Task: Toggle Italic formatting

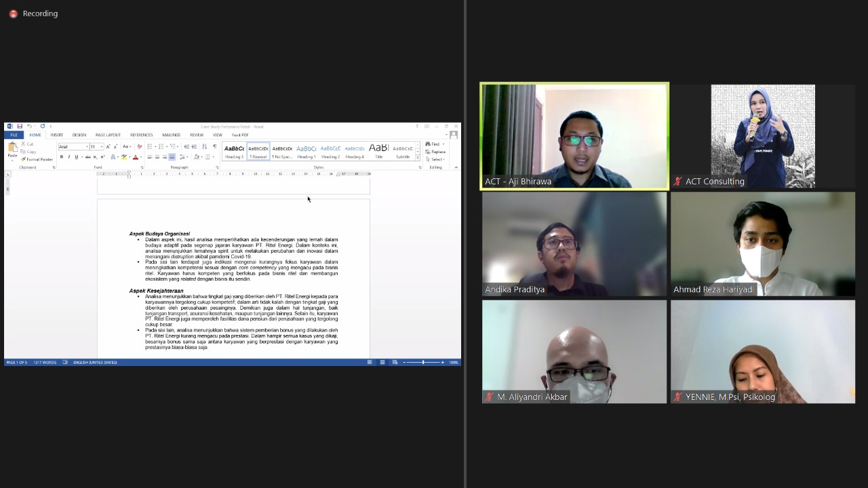Action: [69, 157]
